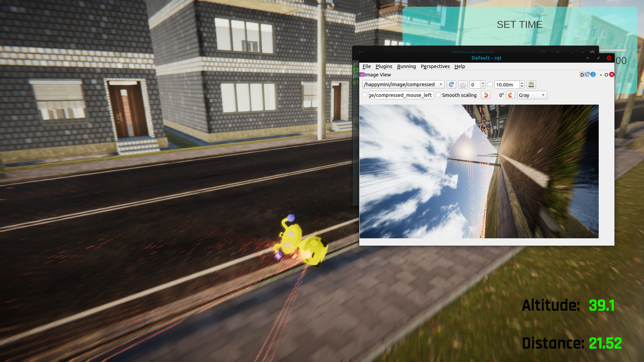Enable the Smooth scaling checkbox
Viewport: 644px width, 362px height.
click(438, 95)
